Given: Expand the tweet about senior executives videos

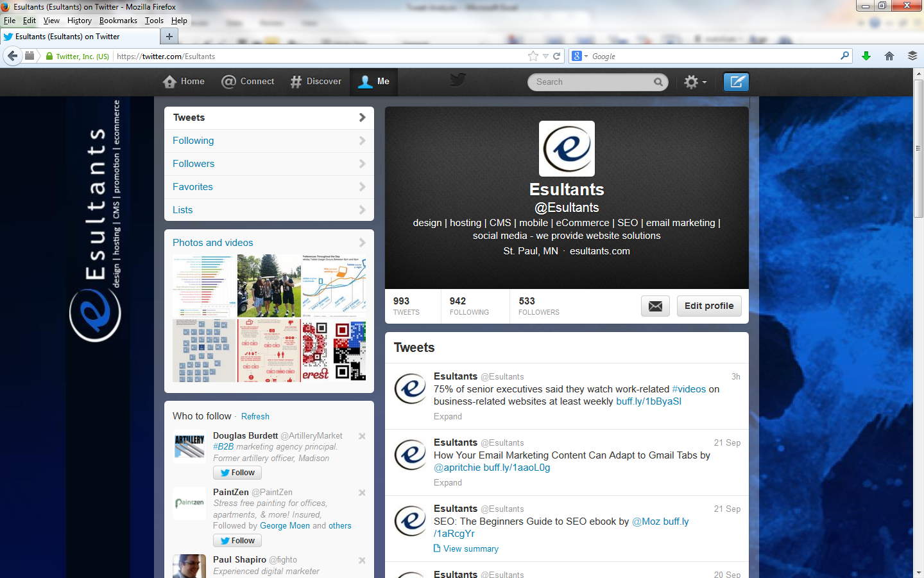Looking at the screenshot, I should coord(448,416).
